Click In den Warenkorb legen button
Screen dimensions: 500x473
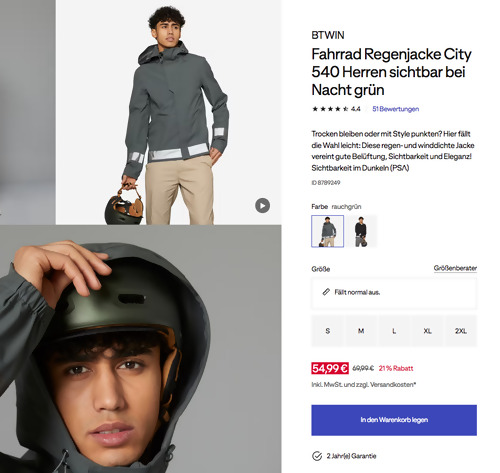tap(394, 420)
